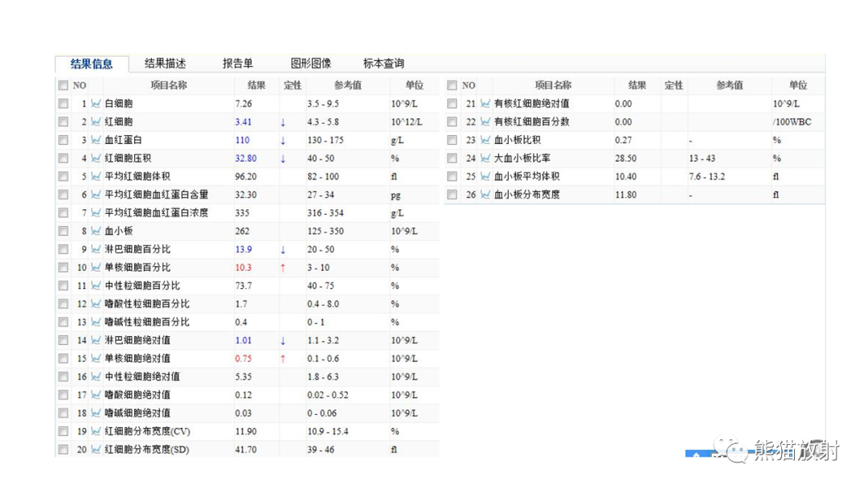
Task: Open the 报告单 tab
Action: [x=237, y=63]
